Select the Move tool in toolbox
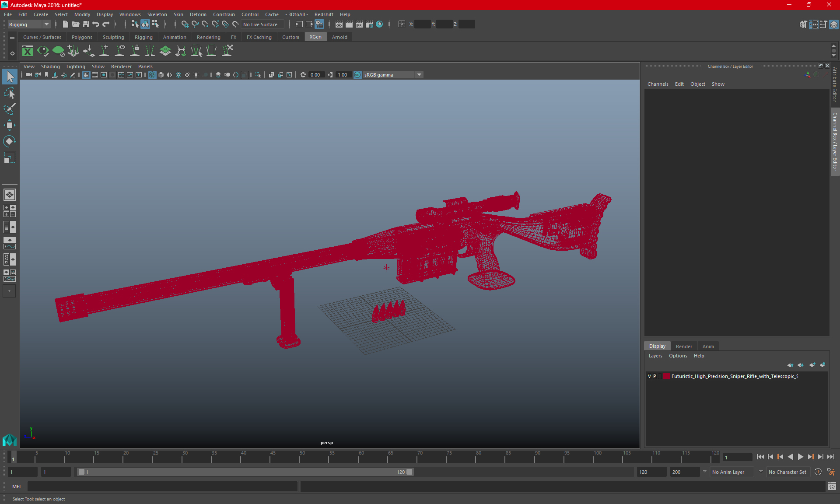This screenshot has height=504, width=840. [9, 125]
